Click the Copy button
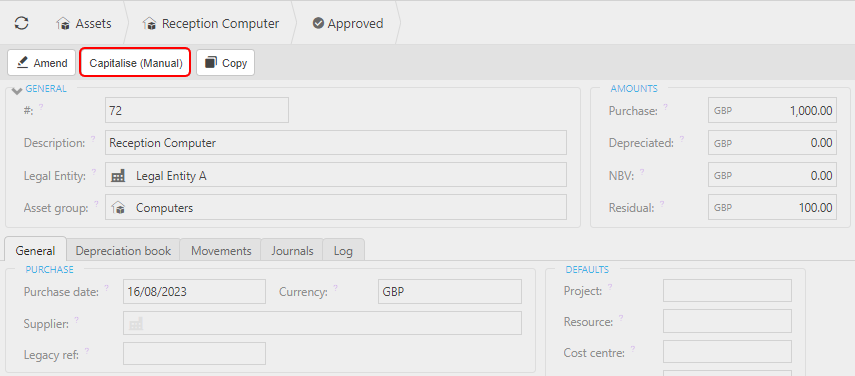The width and height of the screenshot is (855, 376). pyautogui.click(x=225, y=63)
